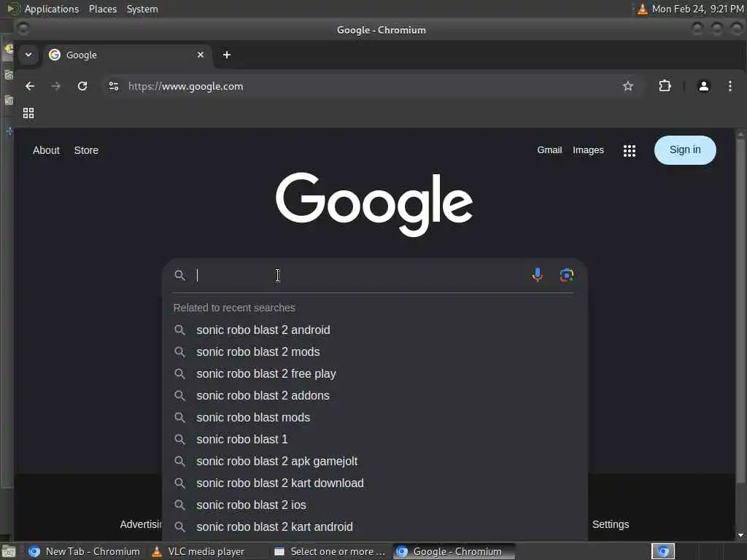Click scrollbar down arrow at bottom right
Image resolution: width=747 pixels, height=560 pixels.
[x=740, y=535]
